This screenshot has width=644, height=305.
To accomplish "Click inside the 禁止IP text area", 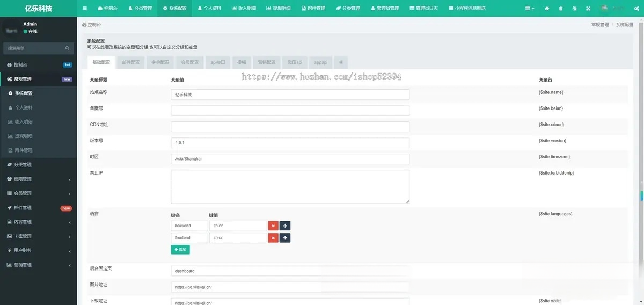I will (x=290, y=186).
